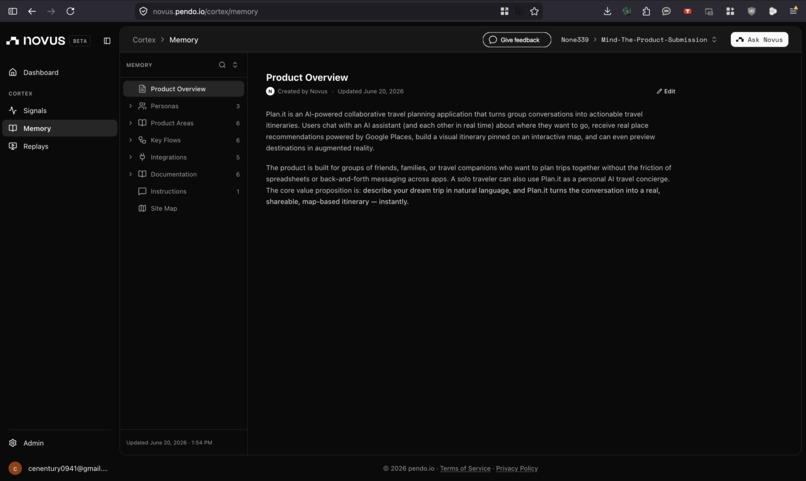Click the Novus logo
This screenshot has width=806, height=481.
pos(35,41)
